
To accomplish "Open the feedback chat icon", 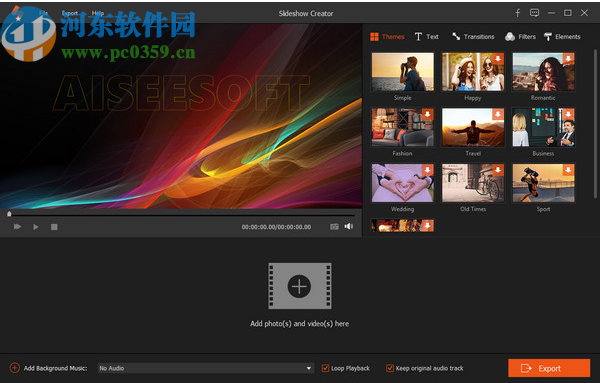I will [x=534, y=13].
